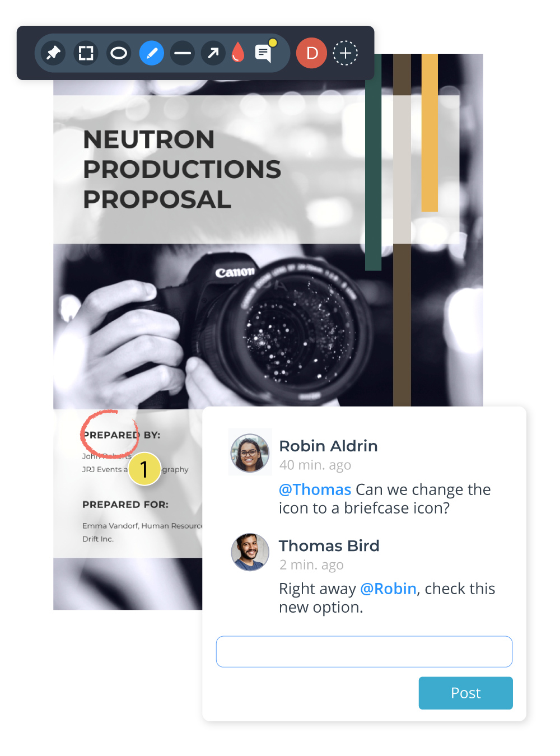560x756 pixels.
Task: Add a collaborator with plus circle
Action: click(346, 53)
